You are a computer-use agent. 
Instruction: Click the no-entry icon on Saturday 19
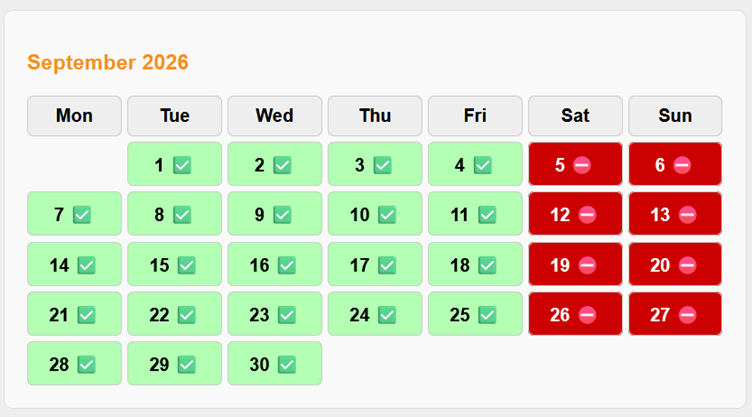click(587, 265)
